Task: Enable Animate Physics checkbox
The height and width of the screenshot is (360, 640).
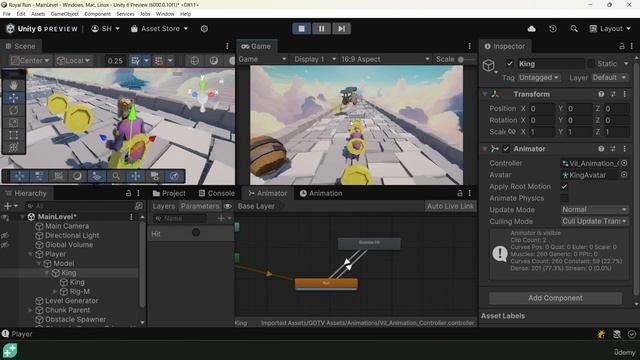Action: [564, 198]
